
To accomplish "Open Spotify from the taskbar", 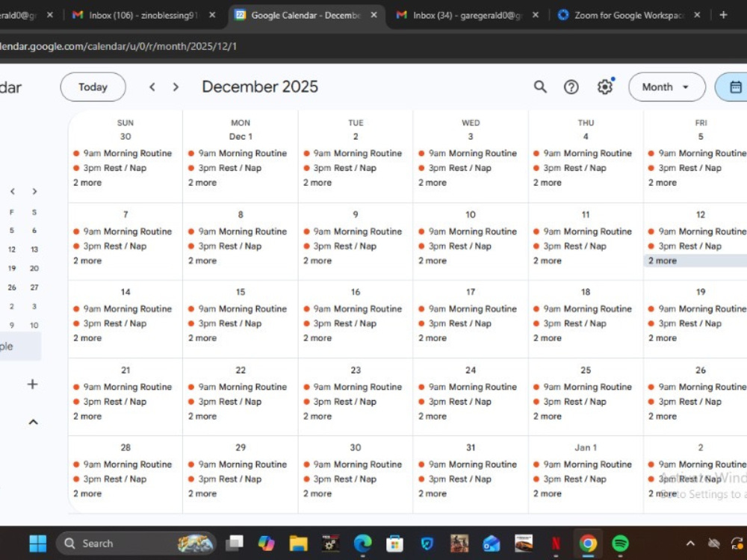I will pos(620,544).
